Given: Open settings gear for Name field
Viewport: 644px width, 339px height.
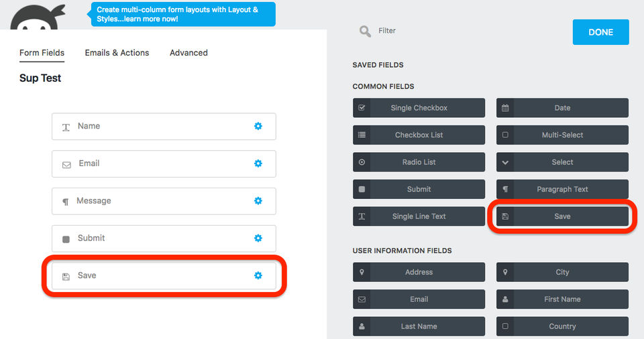Looking at the screenshot, I should tap(258, 126).
